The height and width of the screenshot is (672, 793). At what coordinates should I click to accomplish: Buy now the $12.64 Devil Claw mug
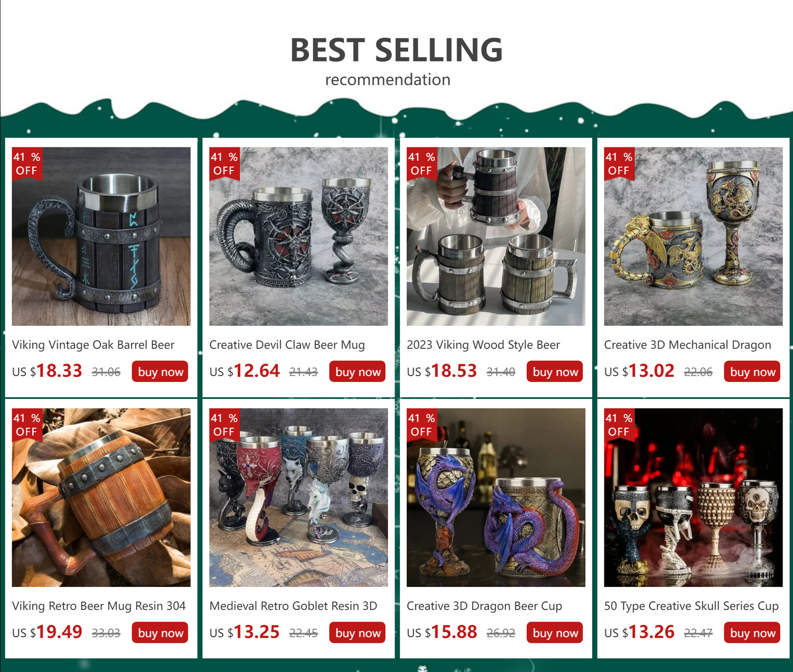coord(358,371)
